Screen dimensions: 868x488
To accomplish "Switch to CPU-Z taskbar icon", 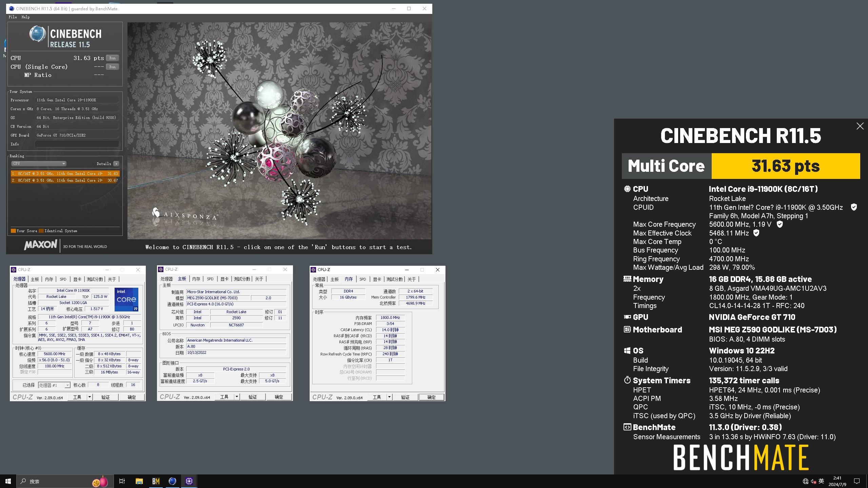I will coord(189,481).
